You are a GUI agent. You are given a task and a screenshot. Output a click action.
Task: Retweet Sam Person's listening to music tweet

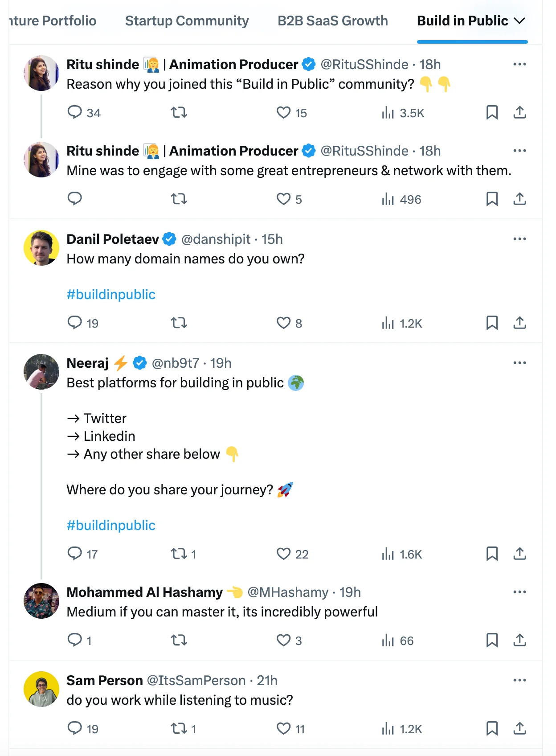[179, 728]
